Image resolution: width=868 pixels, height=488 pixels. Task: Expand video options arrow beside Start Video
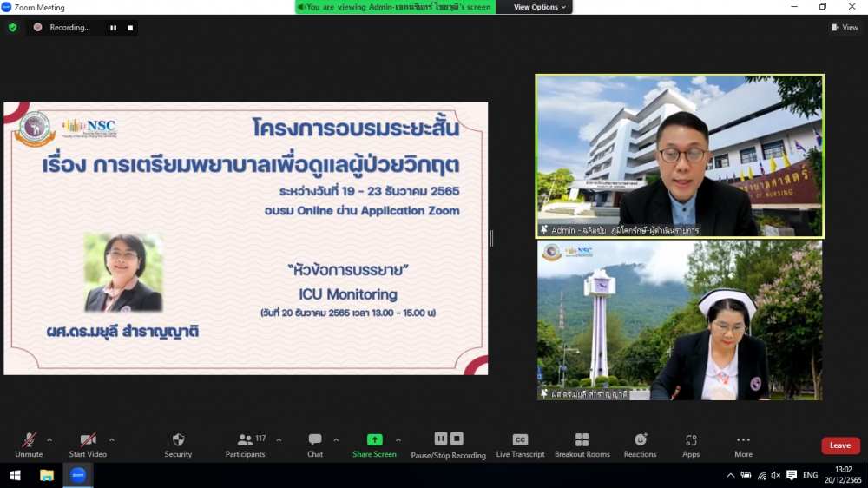[111, 440]
